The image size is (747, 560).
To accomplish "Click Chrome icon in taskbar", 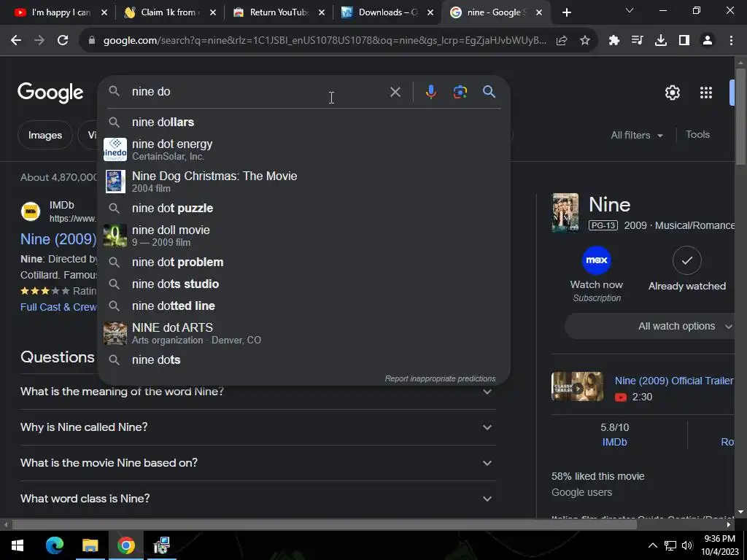I will tap(125, 545).
